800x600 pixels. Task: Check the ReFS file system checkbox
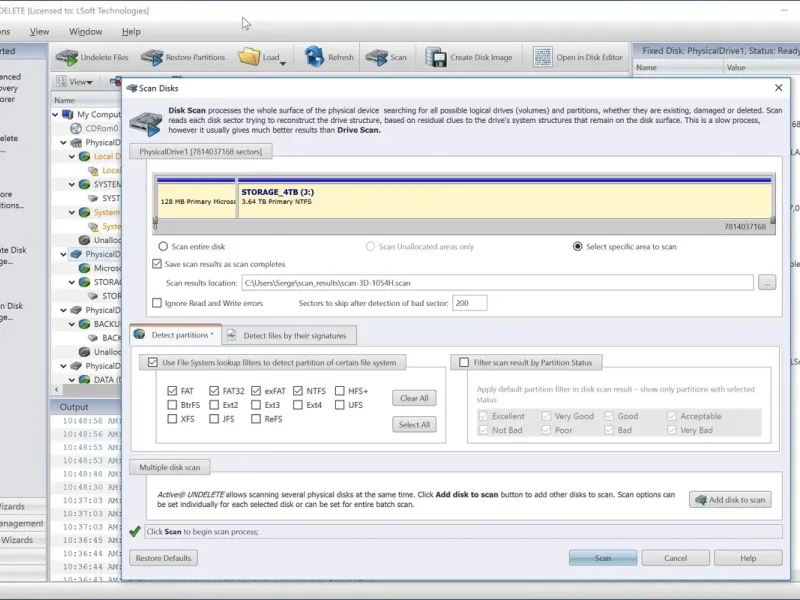point(256,419)
